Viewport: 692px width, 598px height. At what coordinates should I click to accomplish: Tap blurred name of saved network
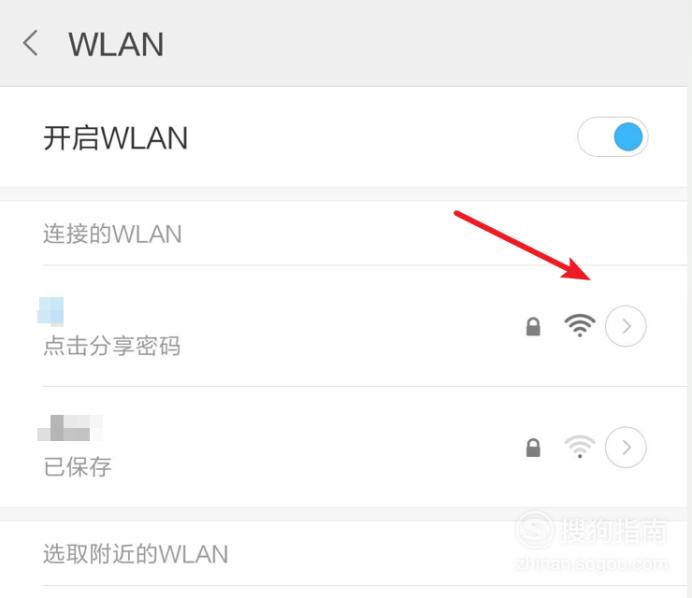[x=74, y=428]
